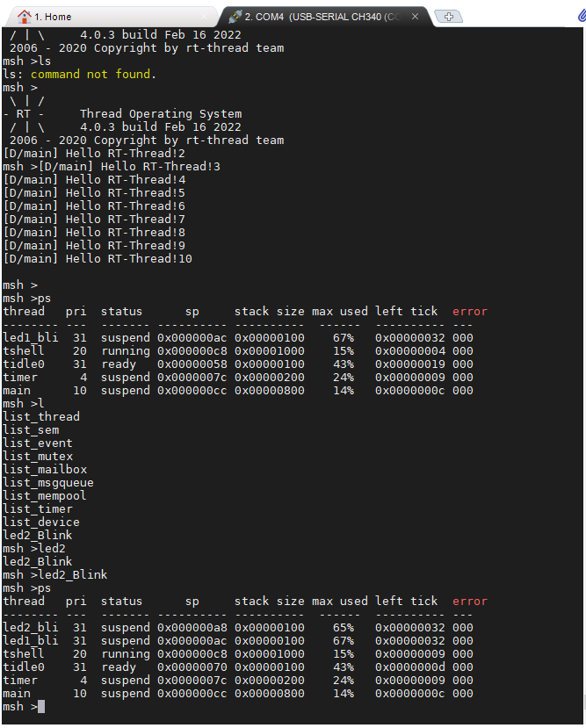Click the list_mutex command entry

pos(38,457)
